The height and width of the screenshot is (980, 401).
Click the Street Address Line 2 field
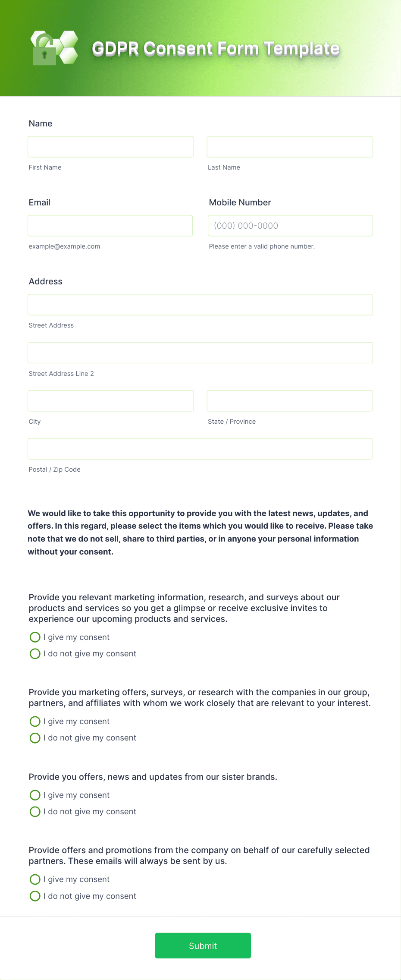click(200, 353)
